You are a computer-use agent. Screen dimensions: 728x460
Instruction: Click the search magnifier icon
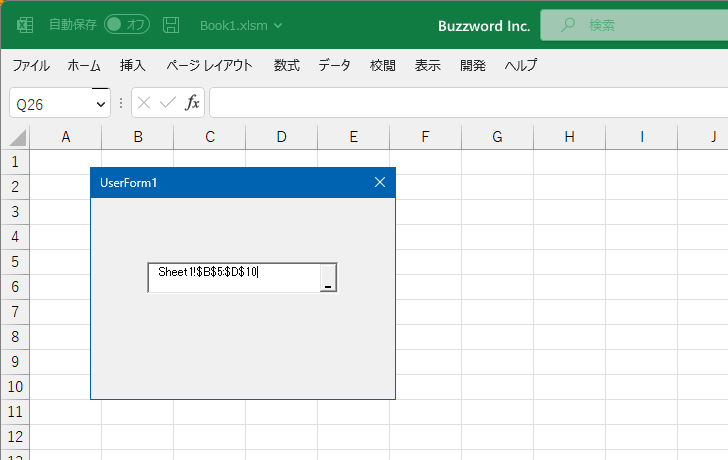567,25
